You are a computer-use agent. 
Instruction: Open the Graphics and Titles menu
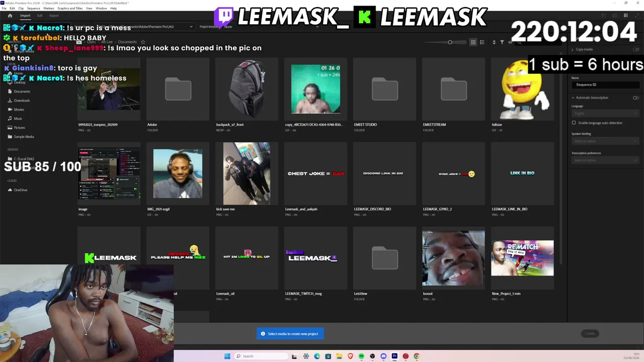click(70, 9)
